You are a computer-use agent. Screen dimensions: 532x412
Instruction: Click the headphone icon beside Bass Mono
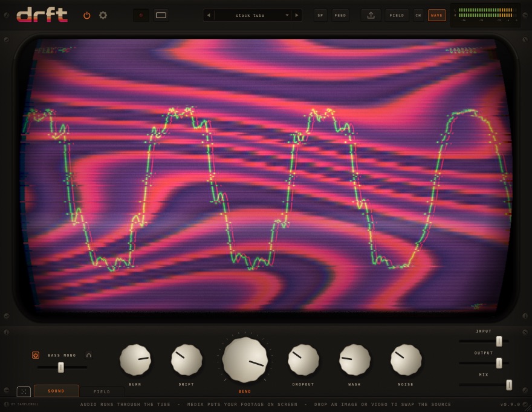[x=88, y=355]
